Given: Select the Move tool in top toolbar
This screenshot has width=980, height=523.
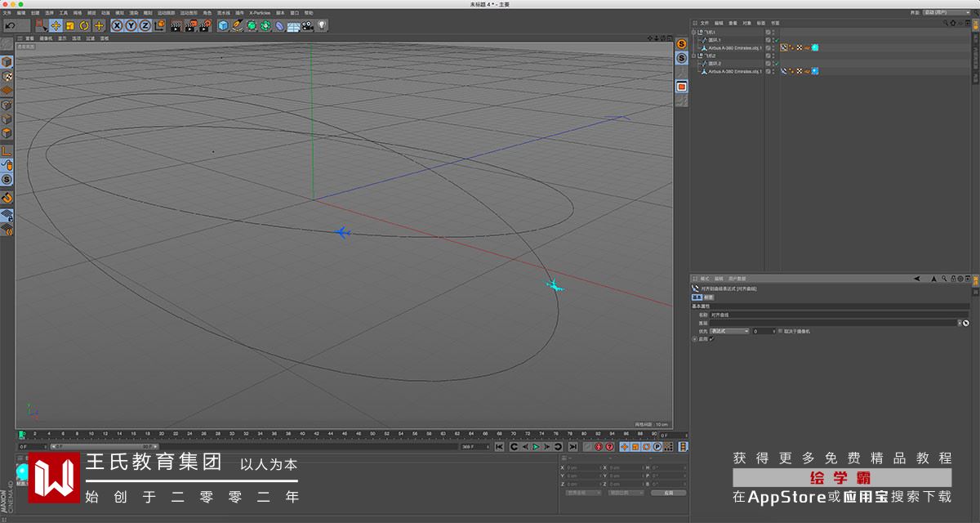Looking at the screenshot, I should pos(56,25).
